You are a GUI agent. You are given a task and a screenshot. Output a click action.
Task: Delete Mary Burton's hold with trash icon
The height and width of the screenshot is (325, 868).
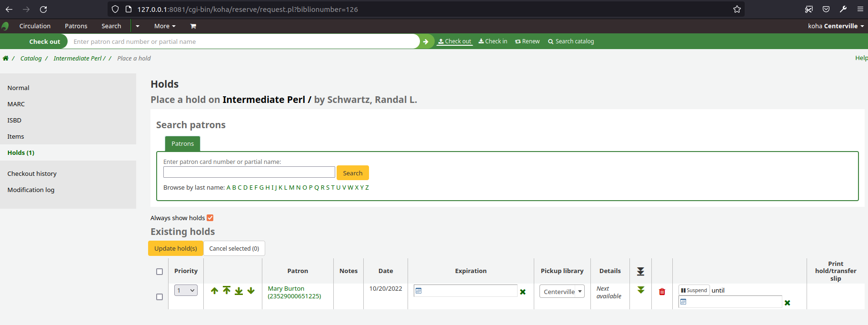coord(662,292)
